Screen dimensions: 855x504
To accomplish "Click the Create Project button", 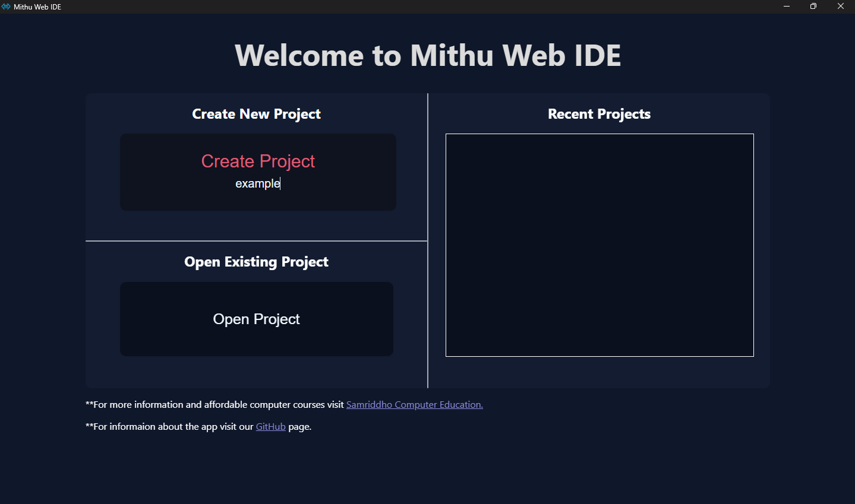I will (x=258, y=161).
